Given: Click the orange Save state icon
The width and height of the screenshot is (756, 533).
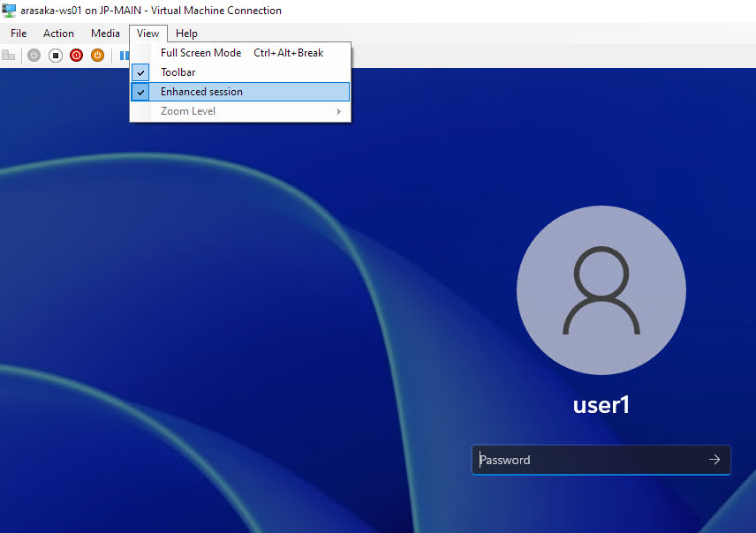Looking at the screenshot, I should tap(97, 56).
